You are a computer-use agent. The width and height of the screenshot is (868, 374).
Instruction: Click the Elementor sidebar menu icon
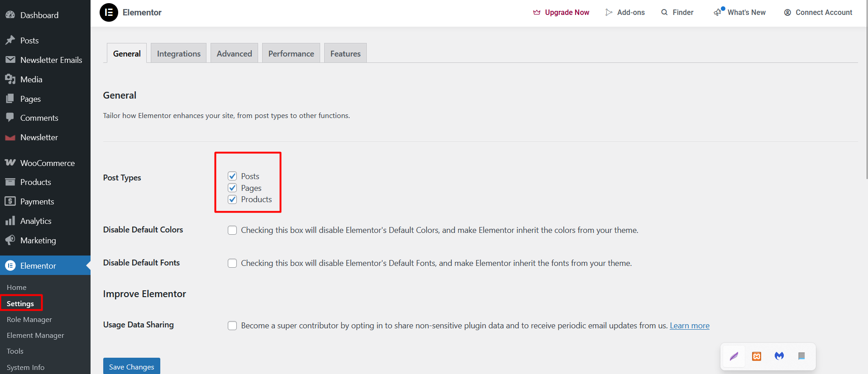coord(10,265)
